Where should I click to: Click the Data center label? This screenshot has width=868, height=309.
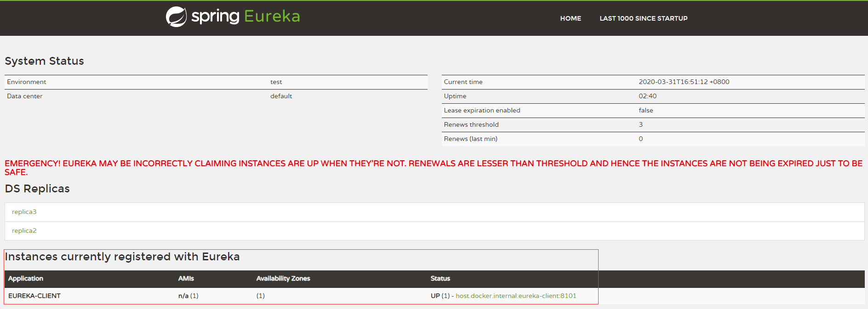(x=25, y=96)
